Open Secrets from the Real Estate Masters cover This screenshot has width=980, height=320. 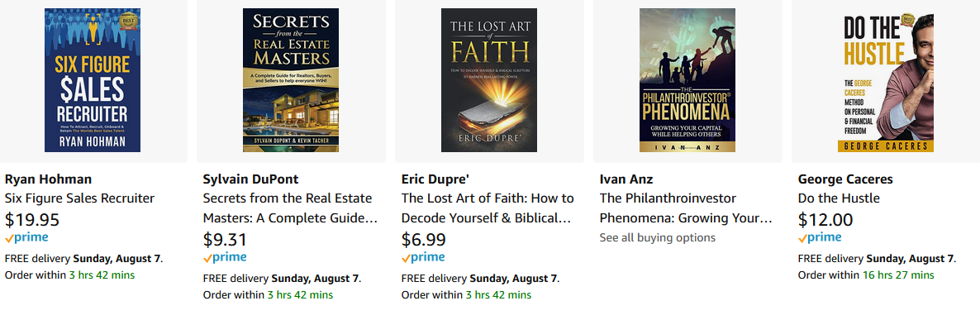pos(291,80)
